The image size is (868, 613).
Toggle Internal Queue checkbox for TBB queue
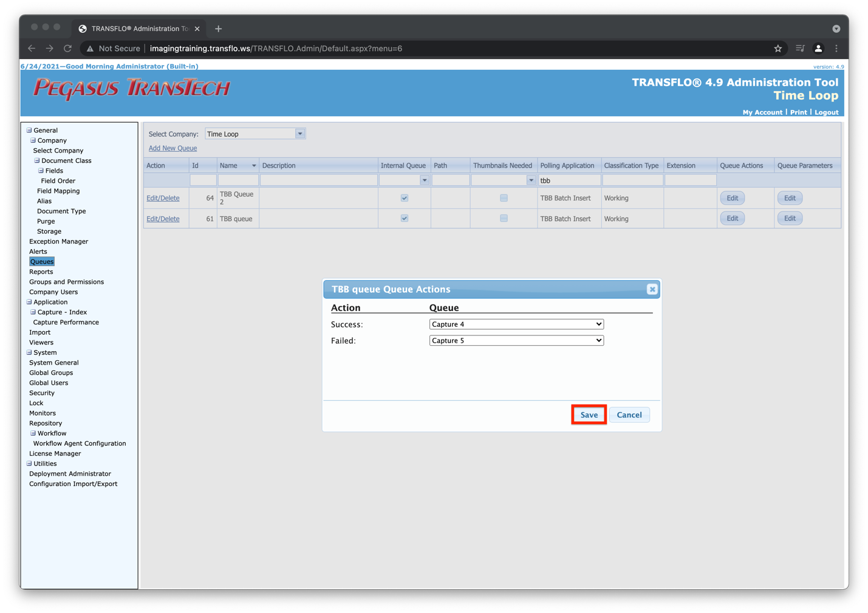(x=405, y=218)
